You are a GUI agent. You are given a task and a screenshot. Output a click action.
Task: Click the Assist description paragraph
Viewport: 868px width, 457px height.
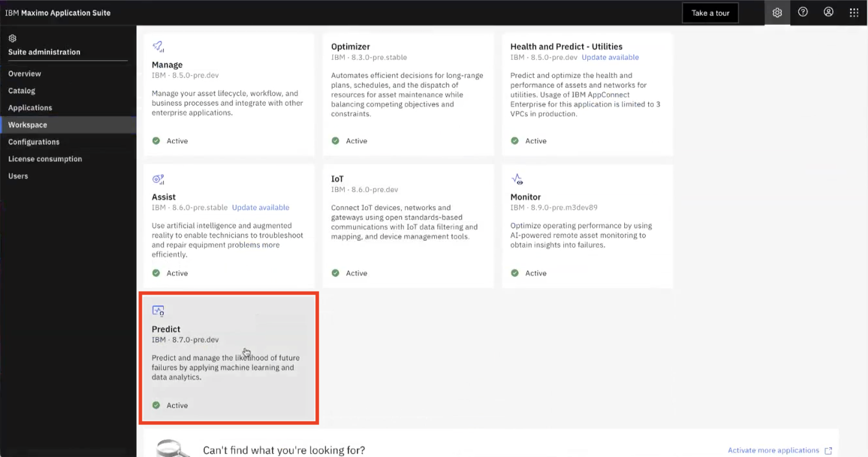coord(227,240)
